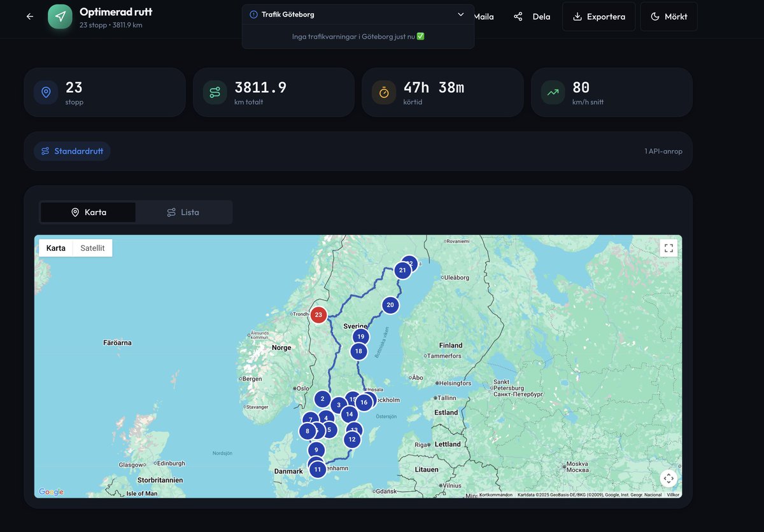Expand the Trafik Göteborg dropdown

(461, 14)
